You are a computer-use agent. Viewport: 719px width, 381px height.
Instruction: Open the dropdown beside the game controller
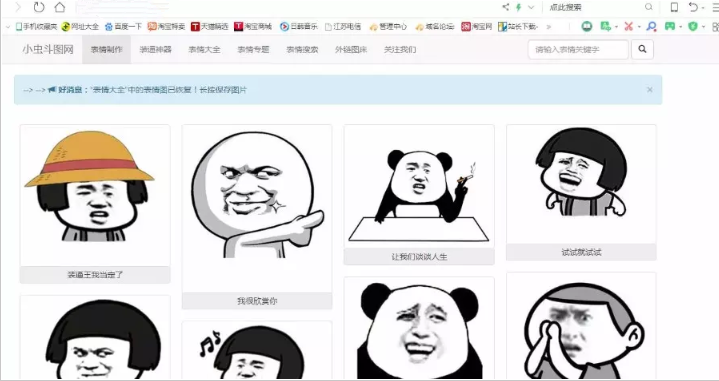pyautogui.click(x=680, y=27)
